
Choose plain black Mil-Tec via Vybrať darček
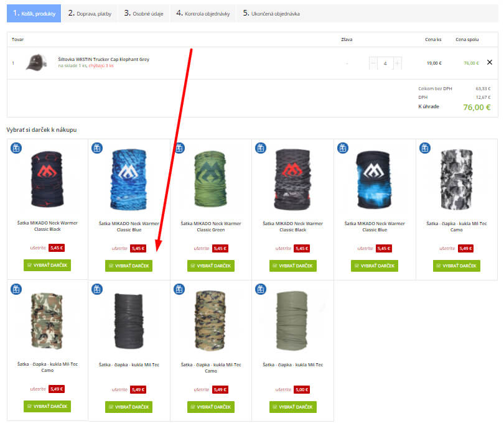tap(129, 407)
